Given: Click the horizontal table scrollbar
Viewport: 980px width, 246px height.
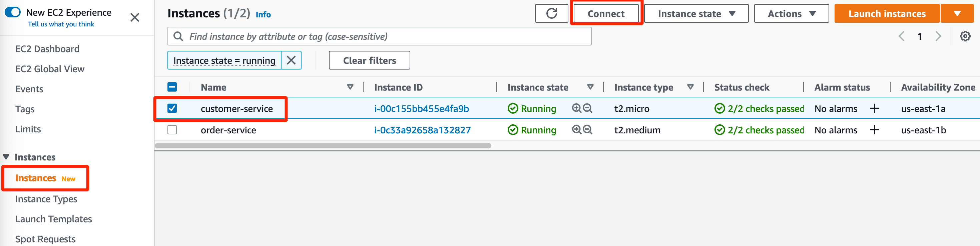Looking at the screenshot, I should click(323, 146).
